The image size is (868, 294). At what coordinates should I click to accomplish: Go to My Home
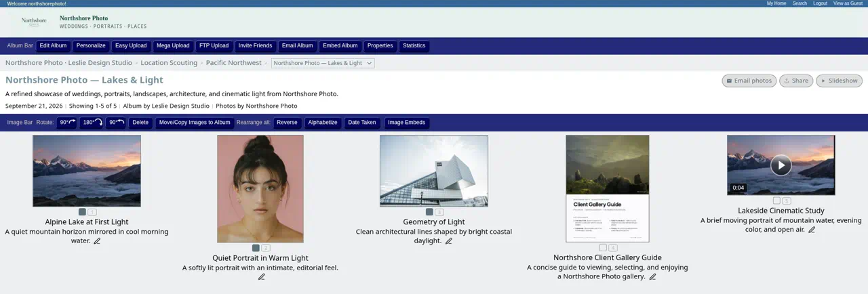[776, 3]
